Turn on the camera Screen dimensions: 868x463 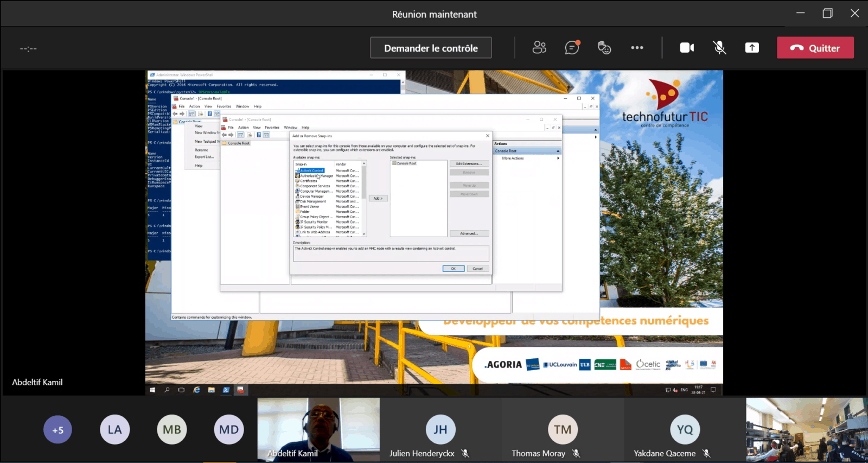[x=687, y=48]
